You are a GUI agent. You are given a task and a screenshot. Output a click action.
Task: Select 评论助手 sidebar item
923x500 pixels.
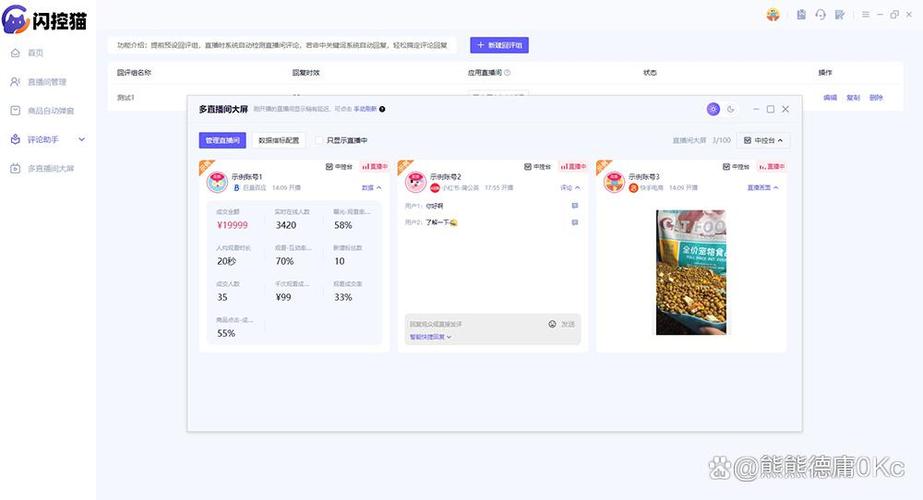tap(43, 140)
